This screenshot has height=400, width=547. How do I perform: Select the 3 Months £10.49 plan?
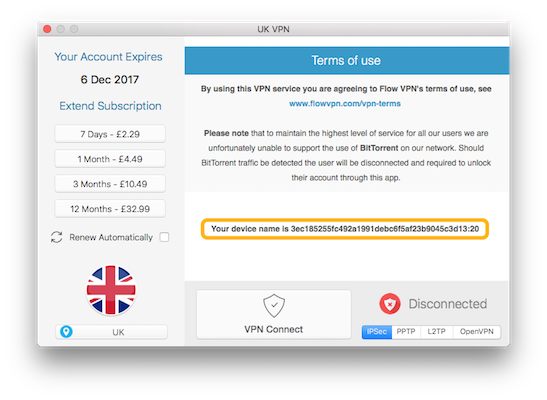coord(110,184)
